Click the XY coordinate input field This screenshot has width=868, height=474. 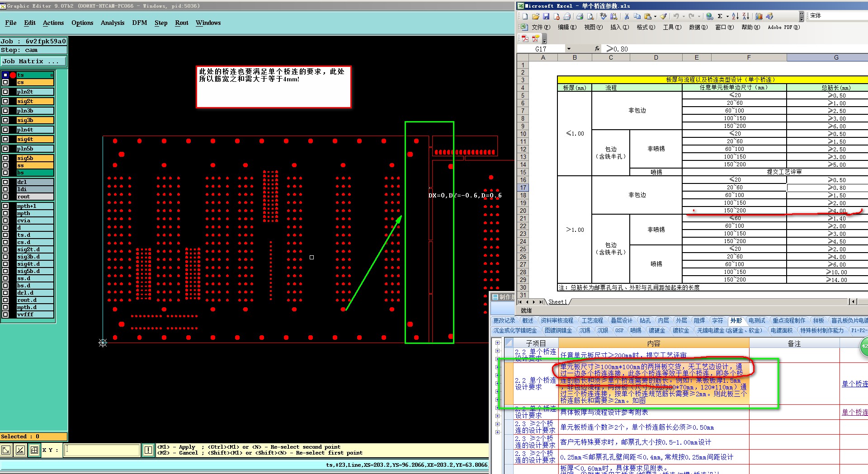(102, 450)
